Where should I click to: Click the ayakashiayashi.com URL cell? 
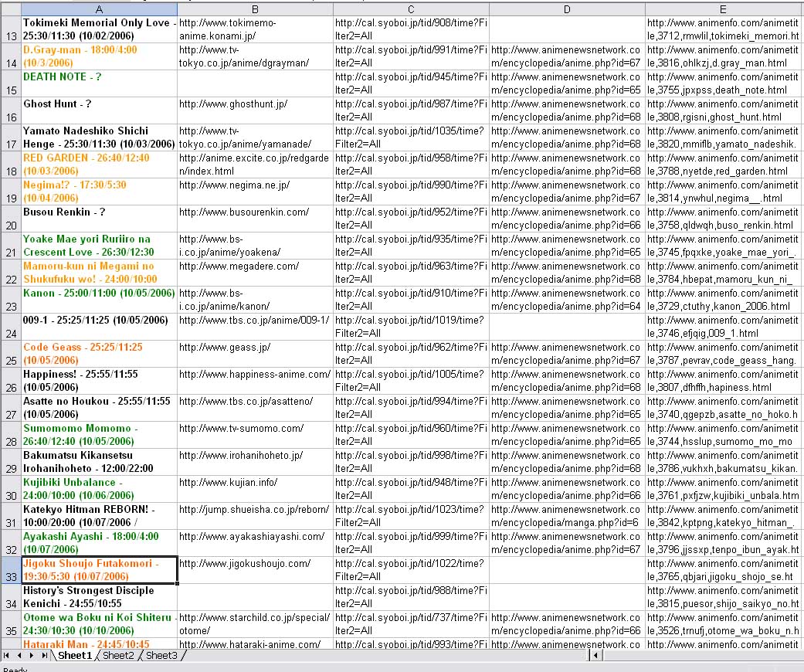pyautogui.click(x=255, y=543)
